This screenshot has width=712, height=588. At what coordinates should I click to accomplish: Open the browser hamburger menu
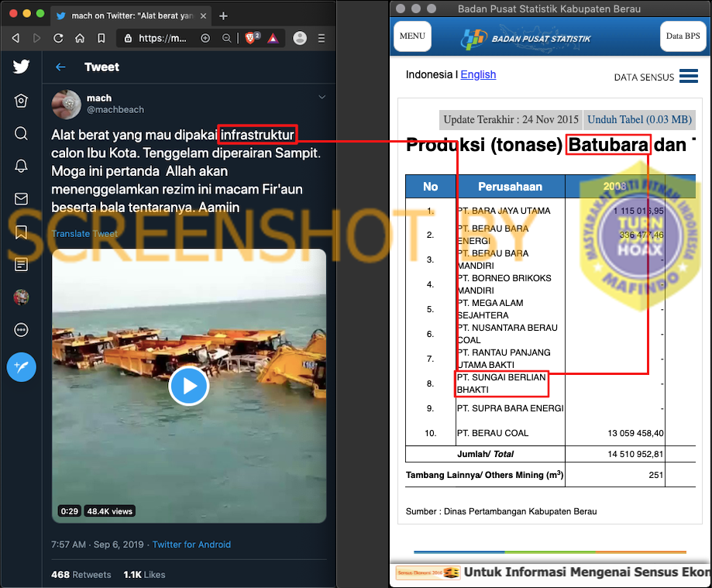322,39
